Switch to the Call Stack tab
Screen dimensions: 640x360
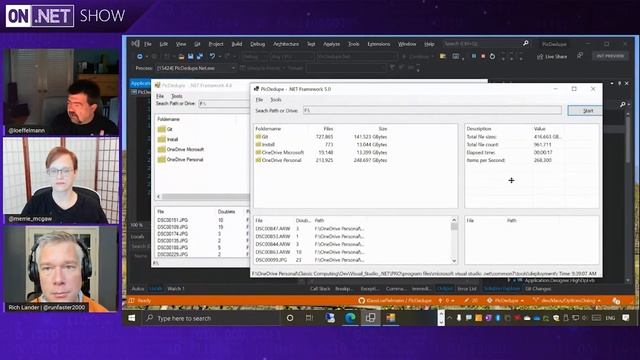click(320, 289)
